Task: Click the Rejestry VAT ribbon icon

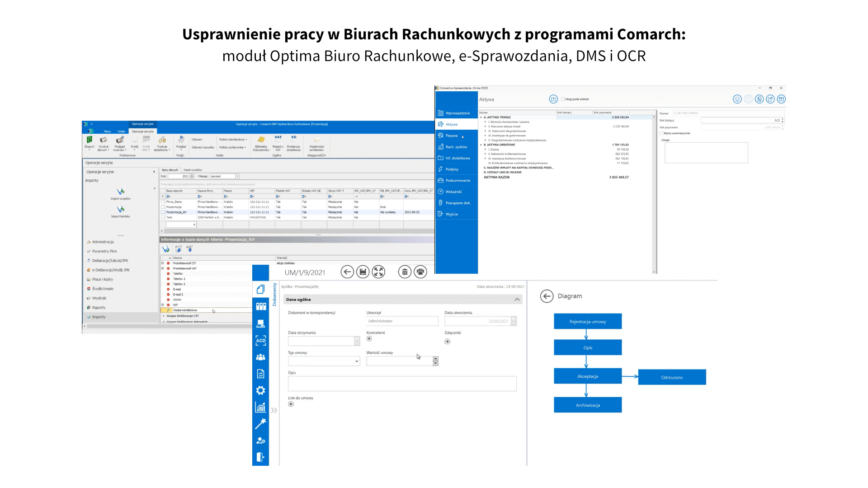Action: (278, 143)
